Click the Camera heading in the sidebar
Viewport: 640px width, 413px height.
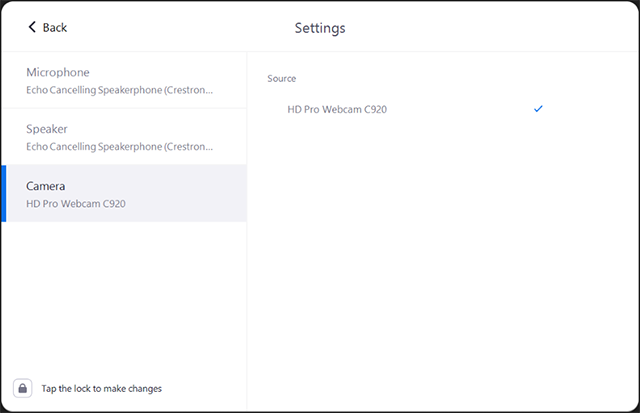[x=46, y=186]
